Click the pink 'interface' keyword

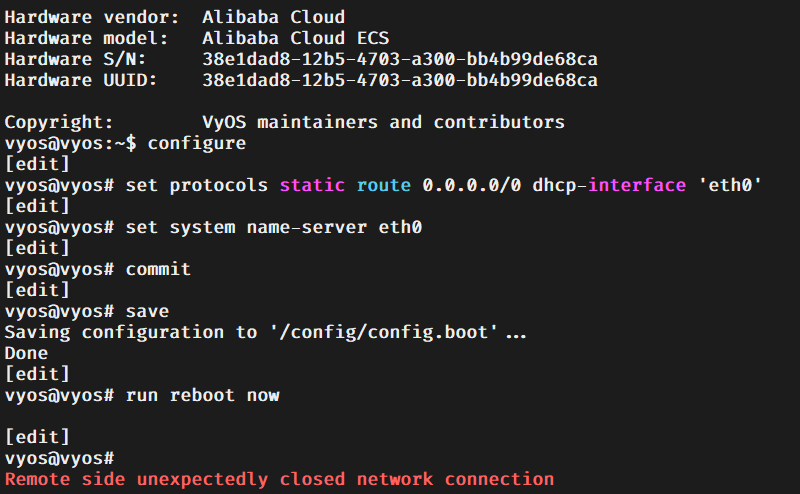pyautogui.click(x=637, y=185)
